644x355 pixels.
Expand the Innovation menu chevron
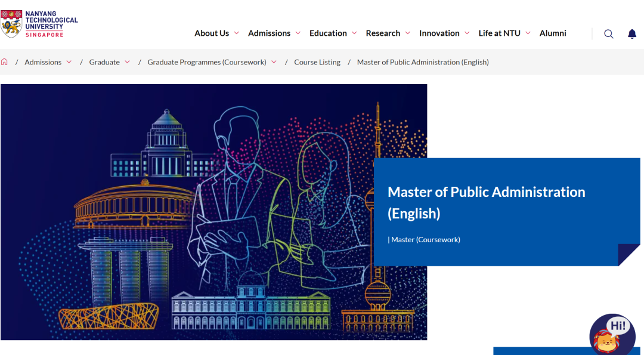tap(467, 33)
